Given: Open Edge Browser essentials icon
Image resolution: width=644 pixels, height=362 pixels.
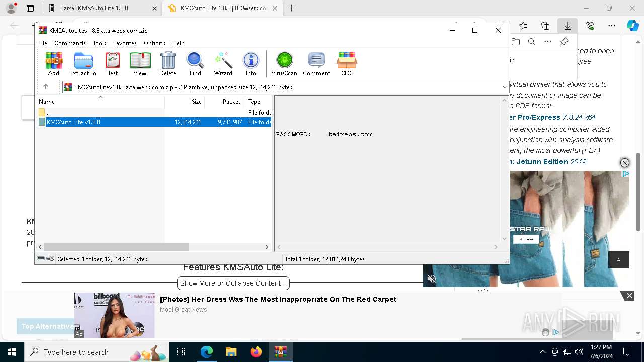Looking at the screenshot, I should point(590,26).
